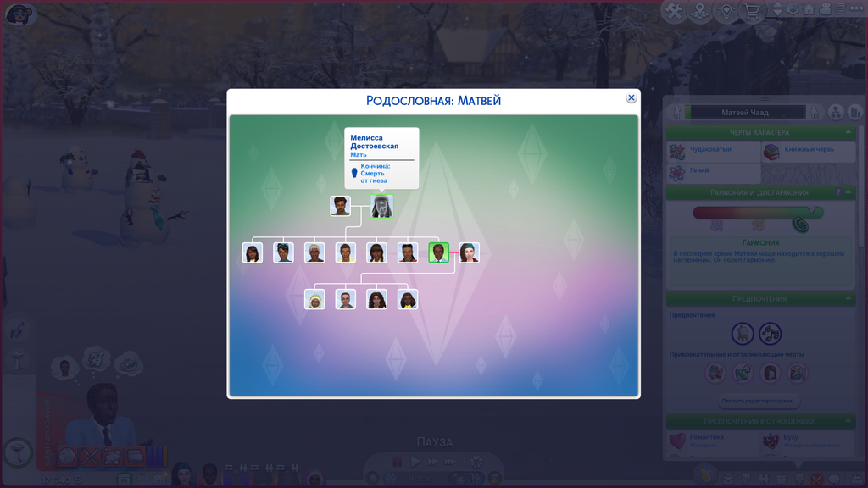
Task: Collapse the Предпочтения section
Action: pos(848,298)
